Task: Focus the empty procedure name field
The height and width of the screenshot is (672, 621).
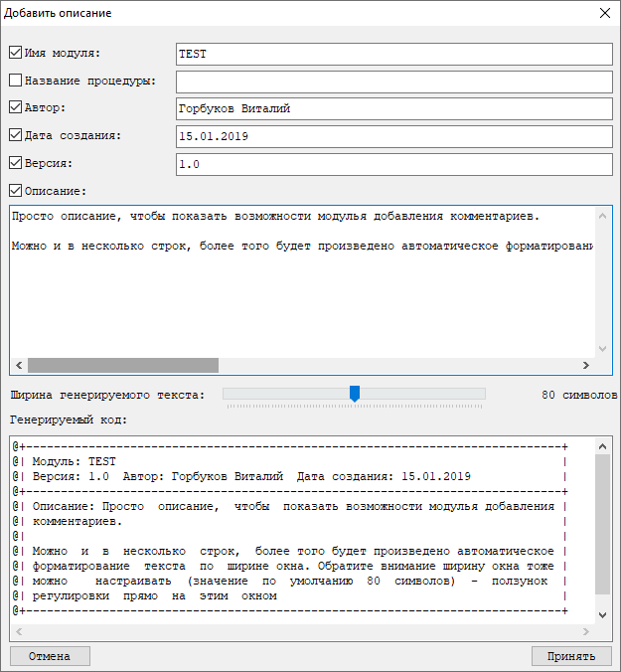Action: coord(394,82)
